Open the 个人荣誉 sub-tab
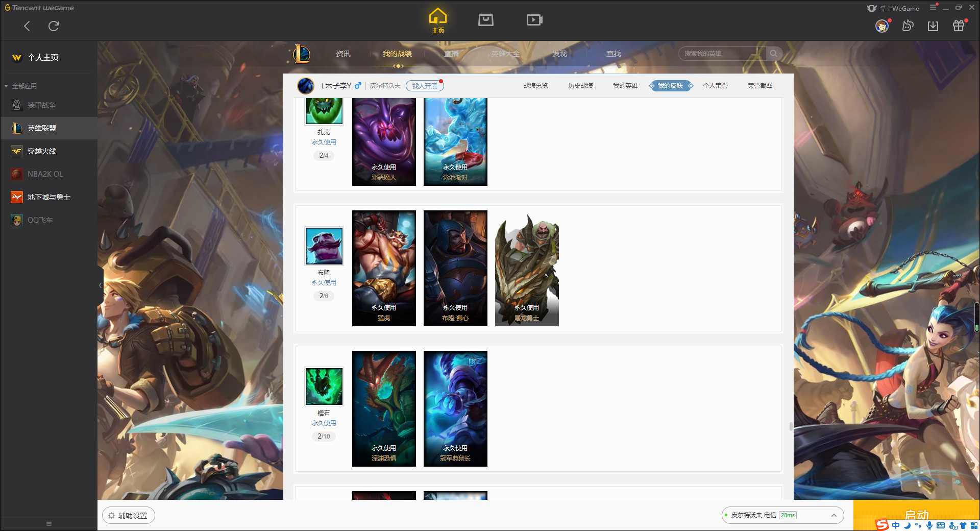 pyautogui.click(x=715, y=86)
